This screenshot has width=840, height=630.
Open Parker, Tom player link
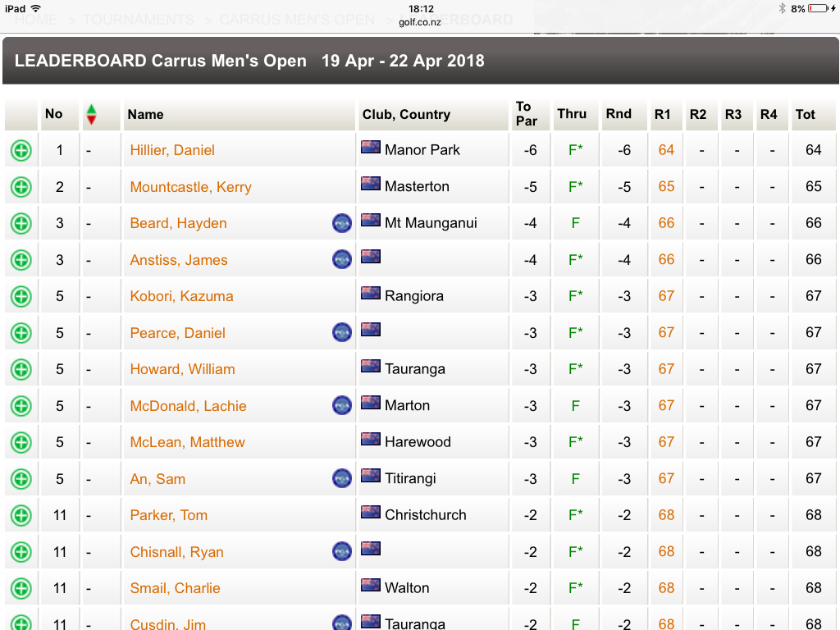click(169, 515)
